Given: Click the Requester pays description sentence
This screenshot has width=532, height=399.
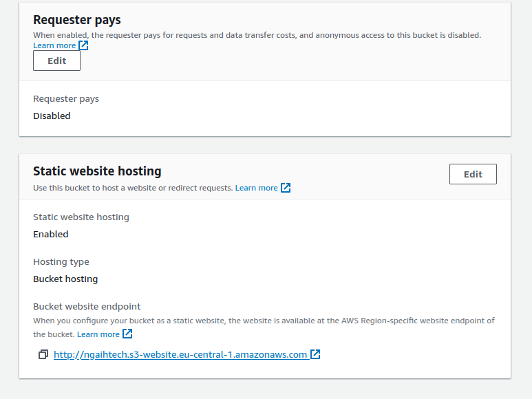Looking at the screenshot, I should tap(257, 35).
